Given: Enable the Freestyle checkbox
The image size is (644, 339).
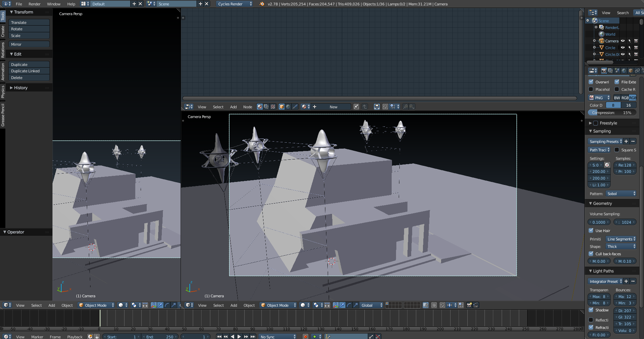Looking at the screenshot, I should tap(596, 123).
